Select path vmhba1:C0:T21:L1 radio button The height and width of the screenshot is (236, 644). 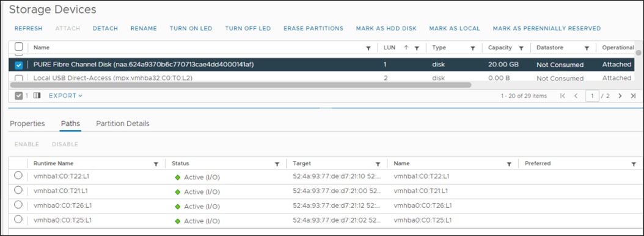[x=18, y=190]
